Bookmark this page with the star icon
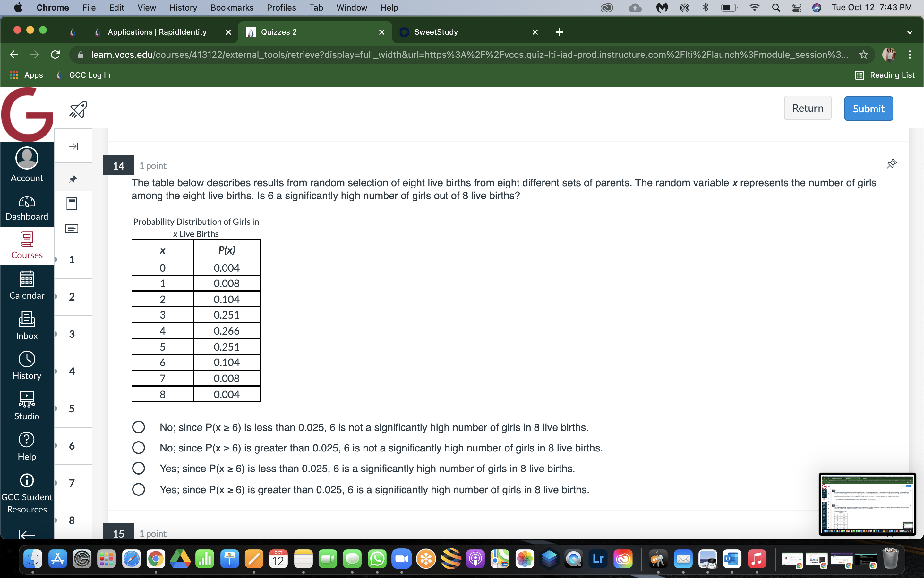924x578 pixels. [x=863, y=55]
